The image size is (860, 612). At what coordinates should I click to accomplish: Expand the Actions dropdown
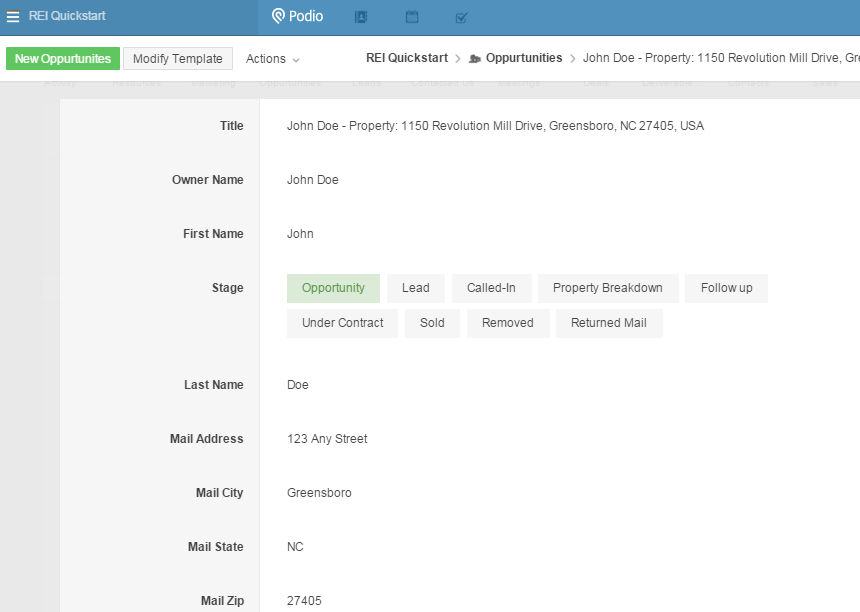click(x=272, y=59)
